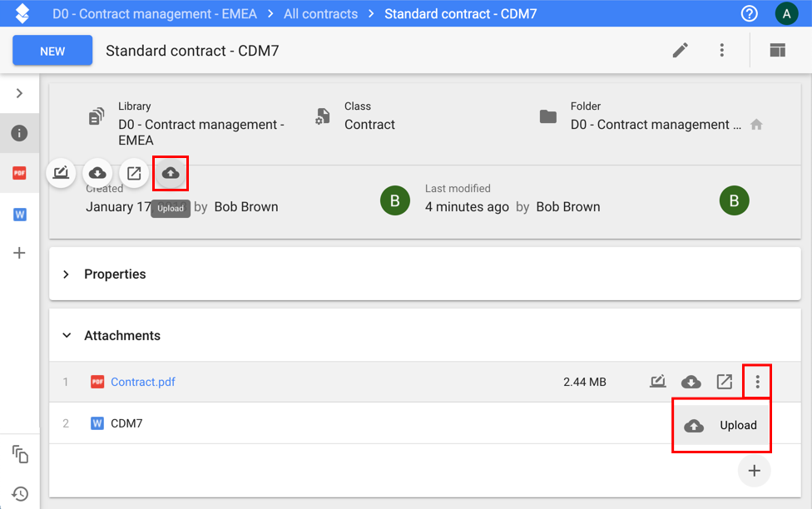Toggle the panel layout icon
Image resolution: width=812 pixels, height=509 pixels.
(x=777, y=50)
